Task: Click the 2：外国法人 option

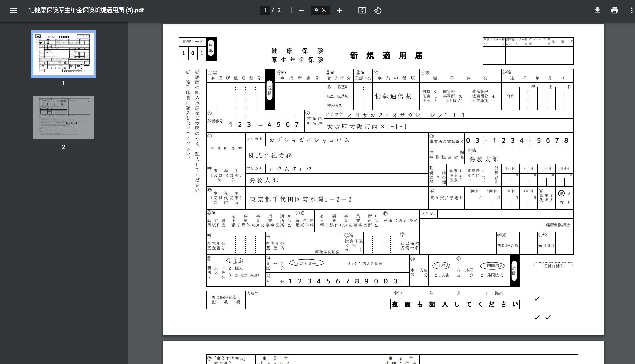Action: (492, 275)
